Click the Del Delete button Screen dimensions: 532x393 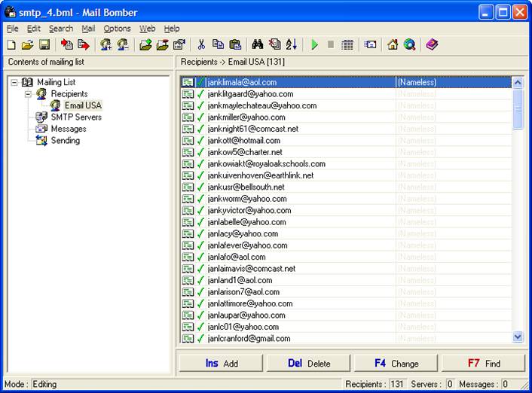(x=309, y=363)
